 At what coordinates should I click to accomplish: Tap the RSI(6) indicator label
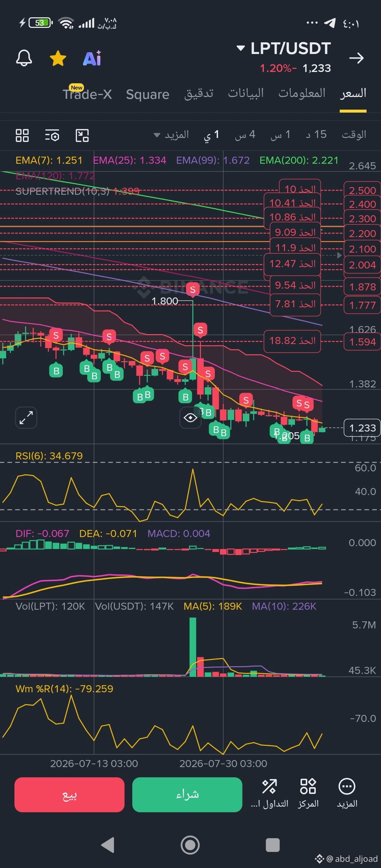(x=49, y=456)
